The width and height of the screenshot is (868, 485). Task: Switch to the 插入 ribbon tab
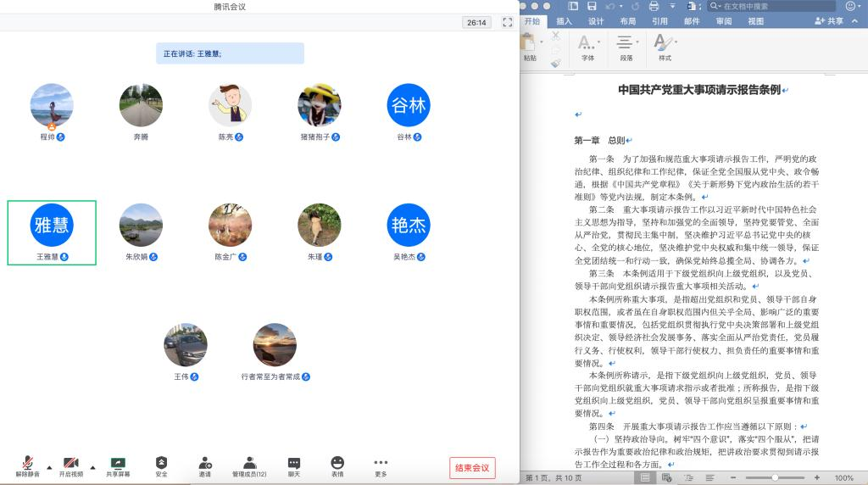[x=564, y=21]
